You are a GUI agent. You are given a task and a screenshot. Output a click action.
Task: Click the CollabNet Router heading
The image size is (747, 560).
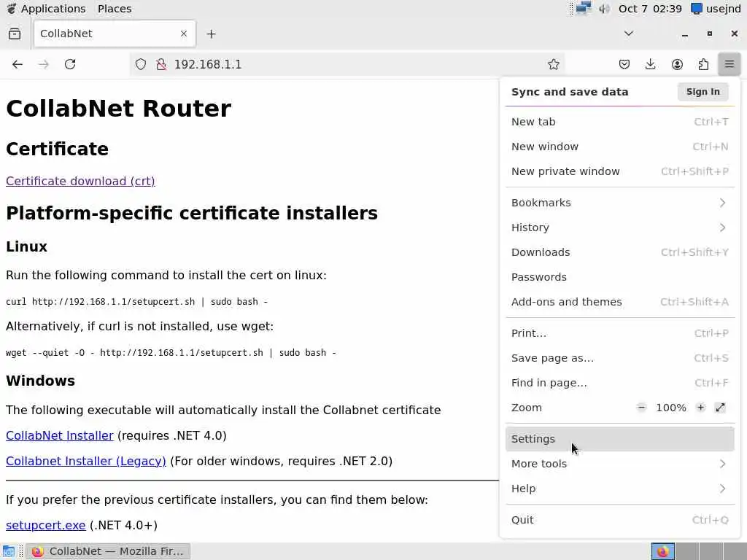coord(119,109)
